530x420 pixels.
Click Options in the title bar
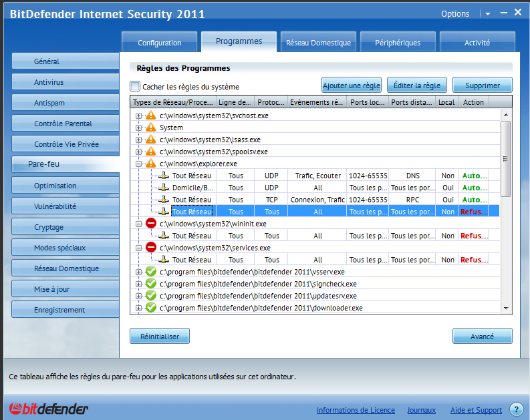tap(455, 14)
